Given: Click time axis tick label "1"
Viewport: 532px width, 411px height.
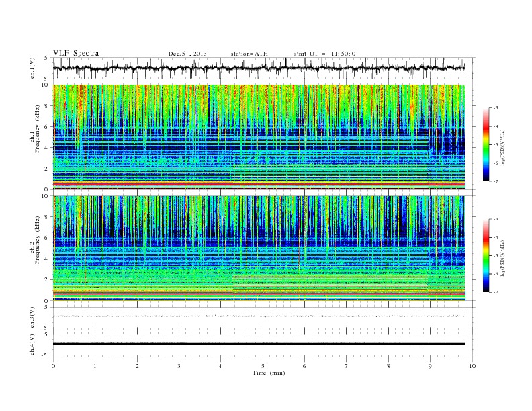Looking at the screenshot, I should (95, 366).
